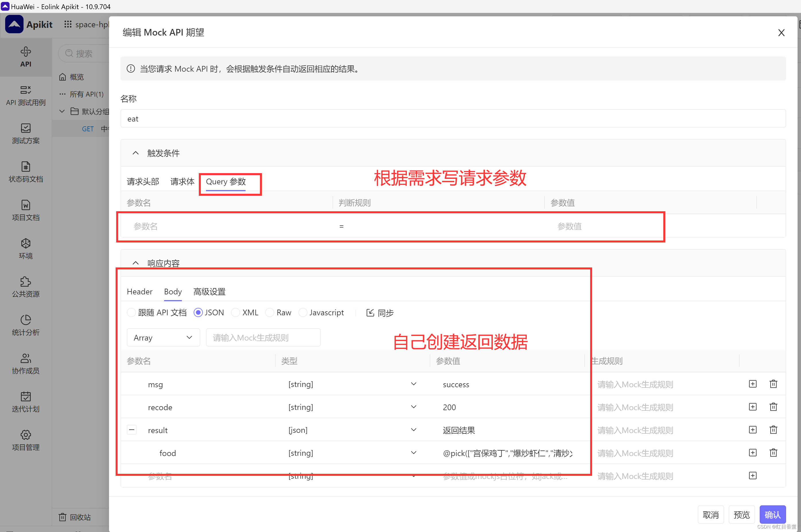Click the 名称 field containing eat
The width and height of the screenshot is (801, 532).
(x=340, y=118)
